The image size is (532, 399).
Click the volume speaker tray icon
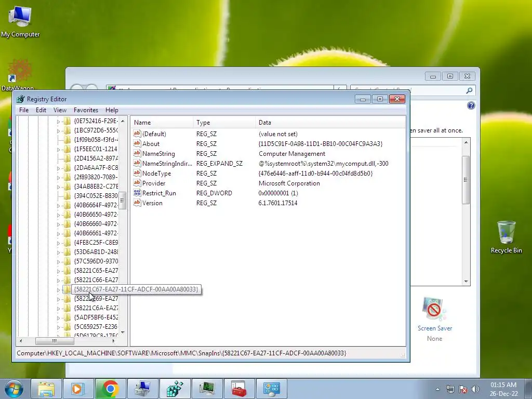475,389
